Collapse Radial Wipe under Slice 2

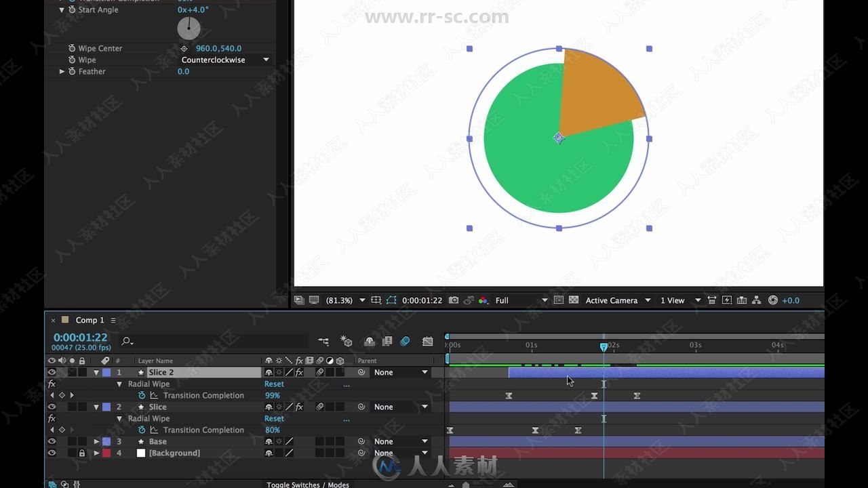pos(120,384)
